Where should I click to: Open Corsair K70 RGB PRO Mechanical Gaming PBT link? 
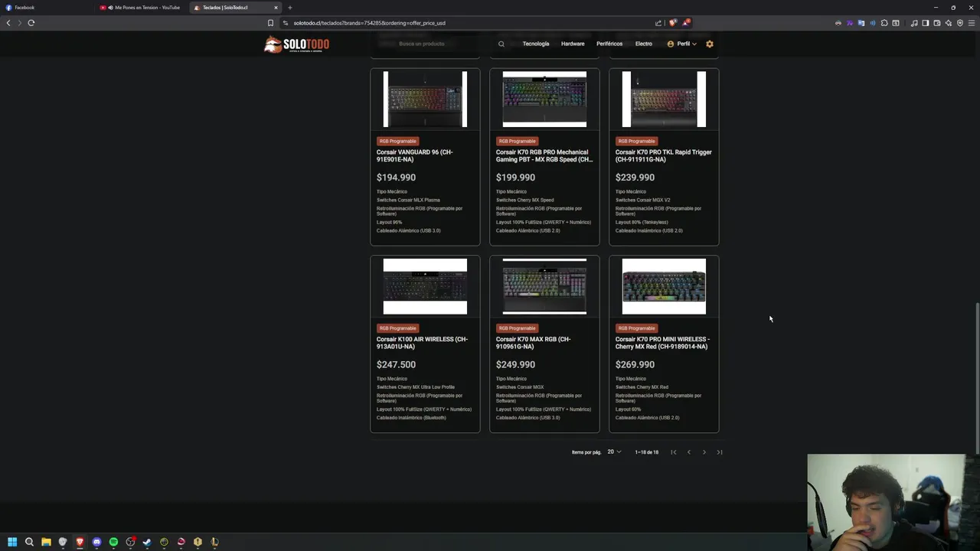click(x=544, y=155)
